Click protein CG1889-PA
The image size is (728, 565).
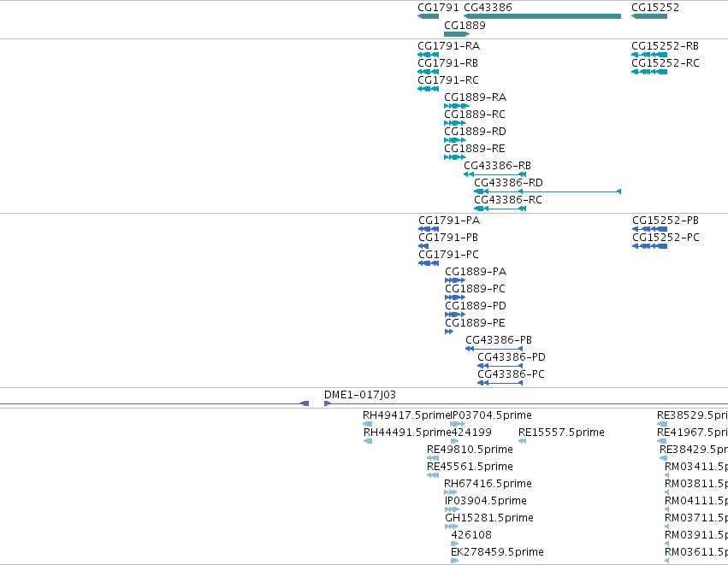476,272
